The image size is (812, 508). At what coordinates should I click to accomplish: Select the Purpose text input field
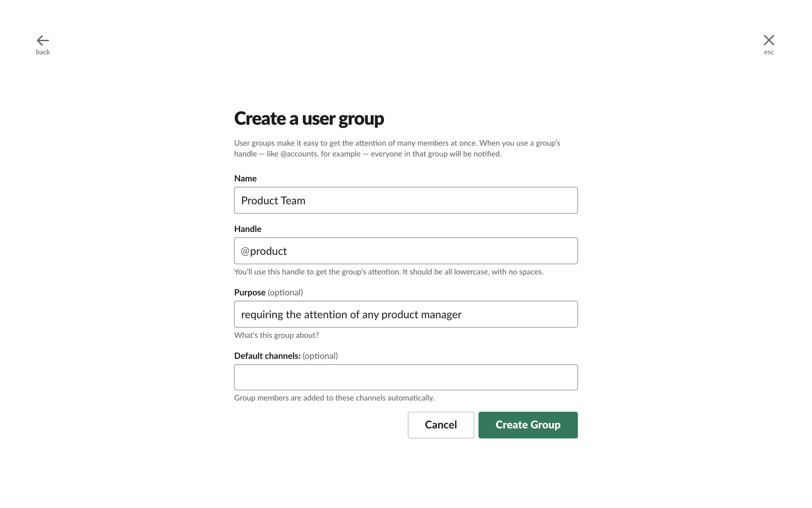click(406, 314)
